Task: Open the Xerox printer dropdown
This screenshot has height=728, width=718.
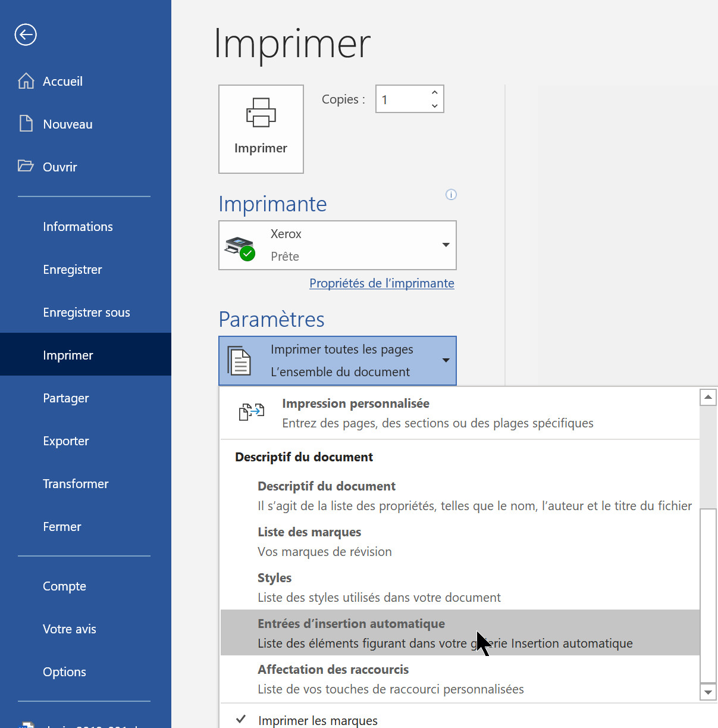Action: point(446,245)
